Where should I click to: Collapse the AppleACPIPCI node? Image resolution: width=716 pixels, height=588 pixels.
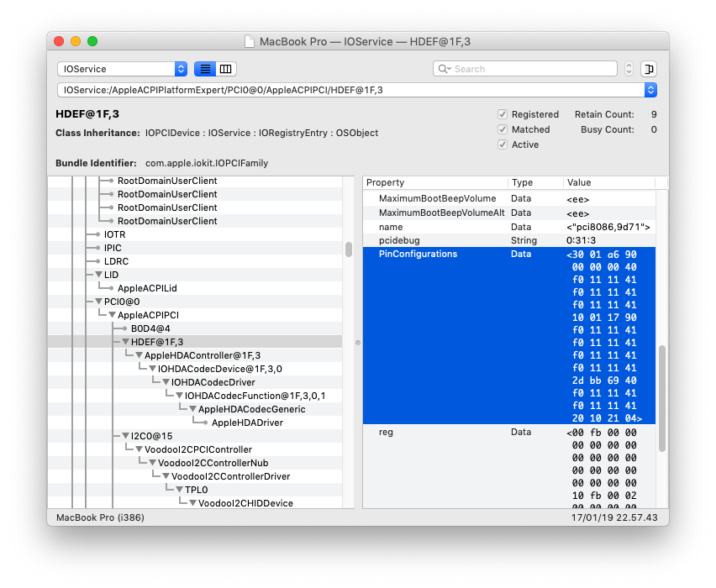113,315
